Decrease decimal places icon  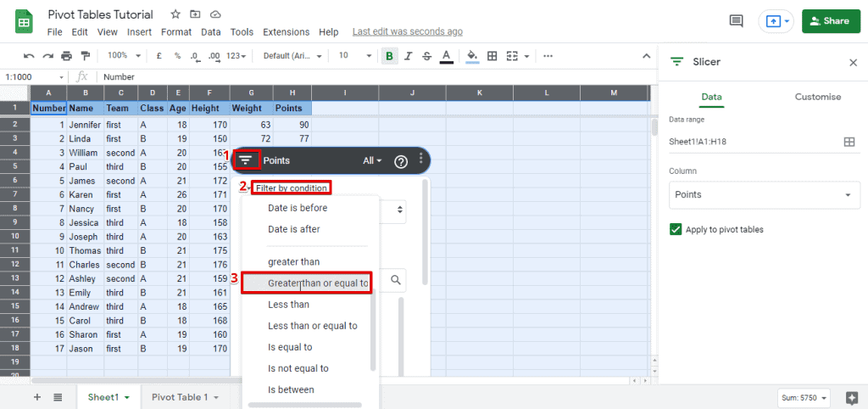[x=194, y=56]
